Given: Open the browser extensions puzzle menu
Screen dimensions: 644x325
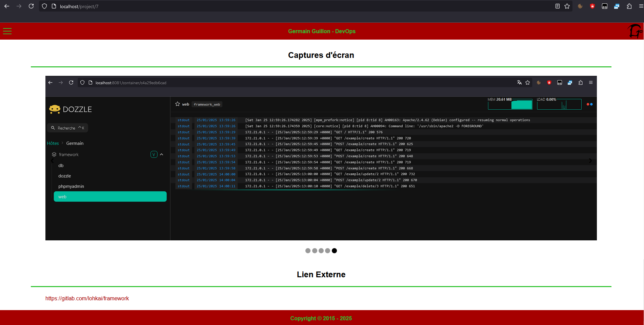Looking at the screenshot, I should point(629,6).
